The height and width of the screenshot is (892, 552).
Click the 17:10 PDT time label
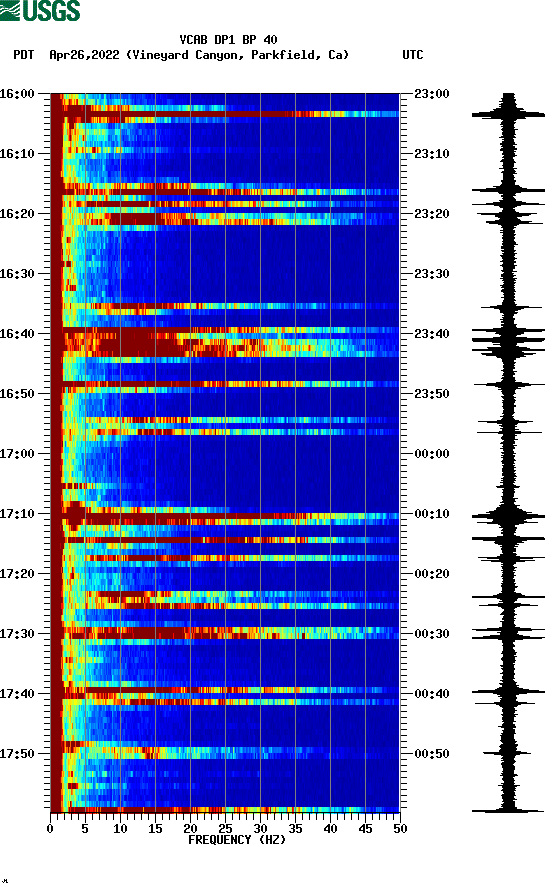(17, 514)
